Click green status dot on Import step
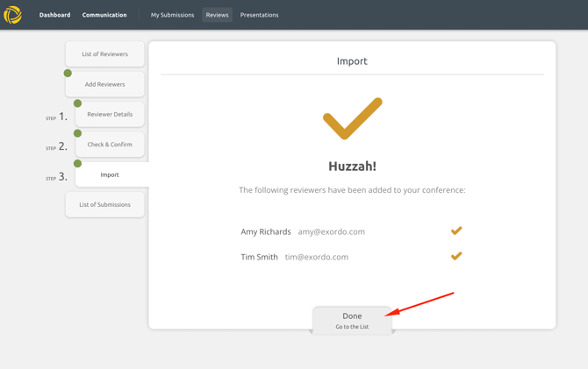This screenshot has height=369, width=588. click(77, 163)
